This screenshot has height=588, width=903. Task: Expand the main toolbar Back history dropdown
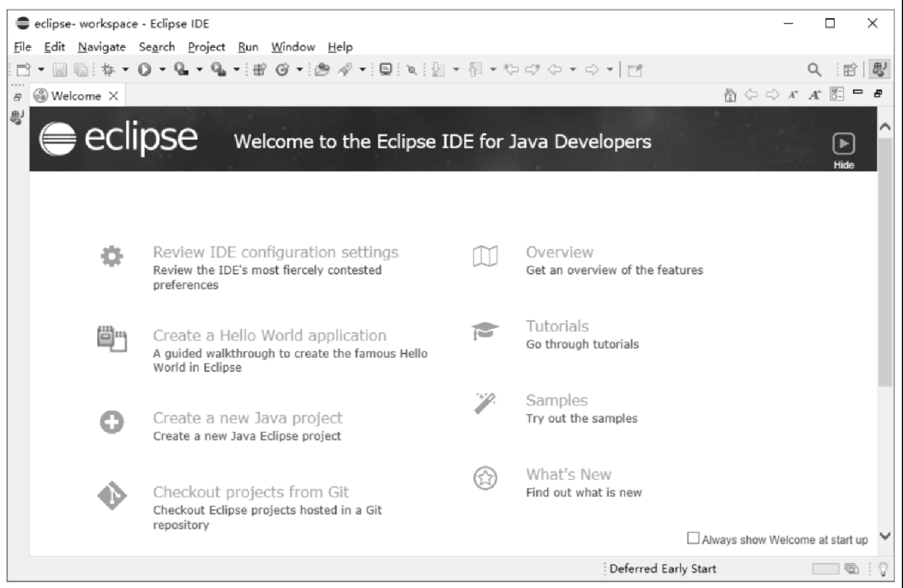pos(573,70)
